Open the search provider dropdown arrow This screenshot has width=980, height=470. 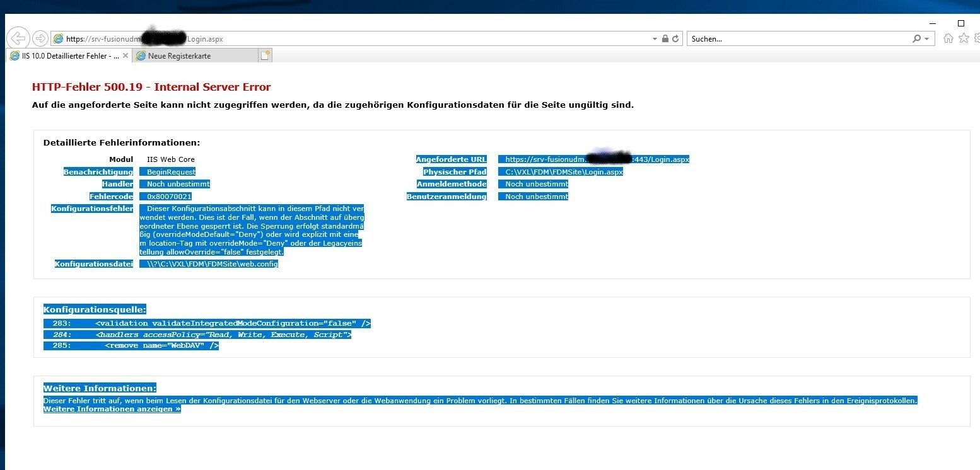[x=926, y=39]
